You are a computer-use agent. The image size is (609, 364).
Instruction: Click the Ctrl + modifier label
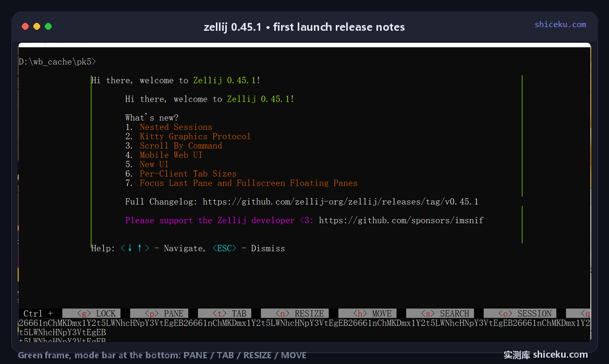click(38, 313)
